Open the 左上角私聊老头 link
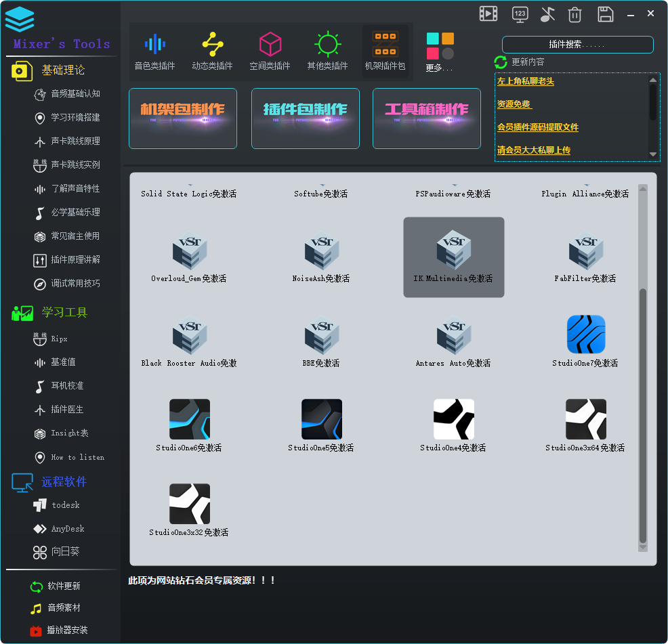The height and width of the screenshot is (644, 668). point(525,81)
